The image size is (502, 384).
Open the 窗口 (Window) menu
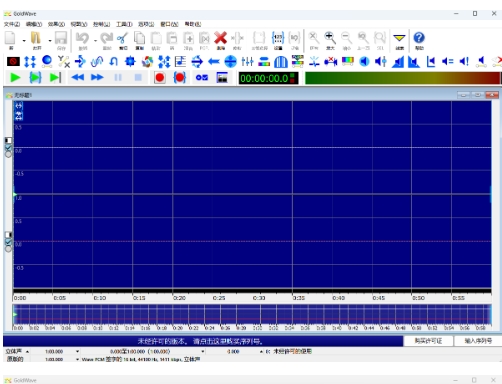tap(169, 24)
